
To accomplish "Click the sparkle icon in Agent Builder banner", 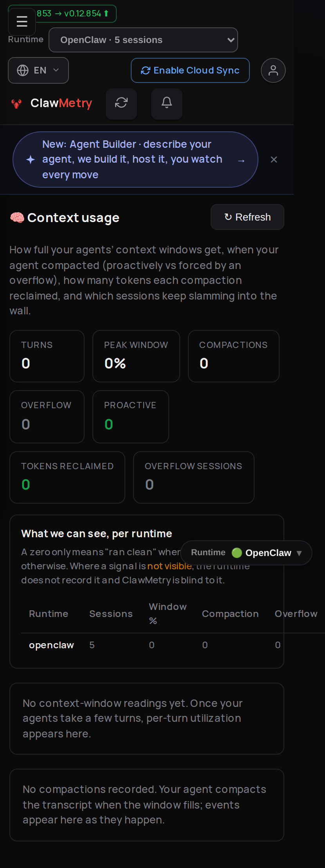I will point(31,160).
